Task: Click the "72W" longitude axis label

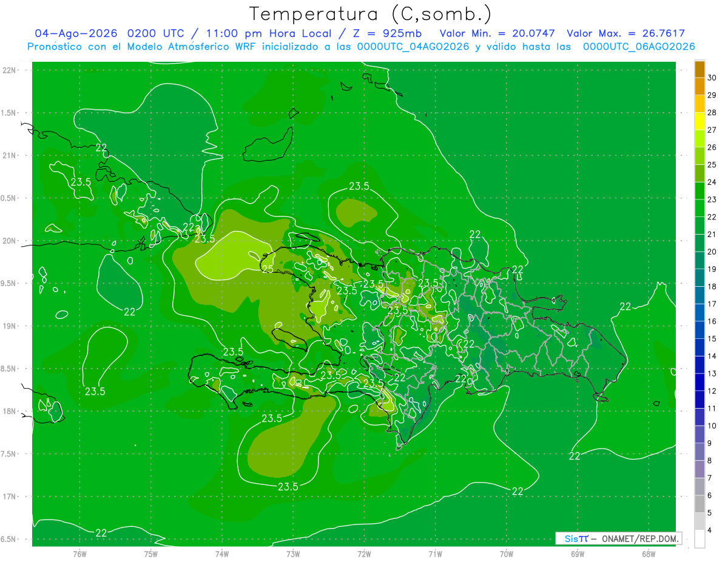Action: tap(364, 554)
